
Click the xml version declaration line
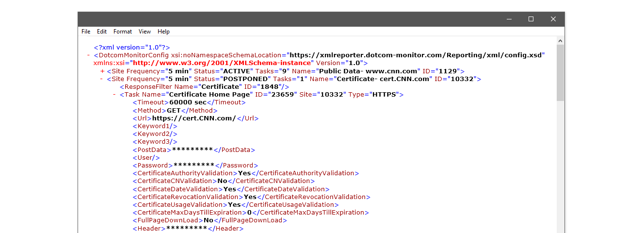[132, 47]
